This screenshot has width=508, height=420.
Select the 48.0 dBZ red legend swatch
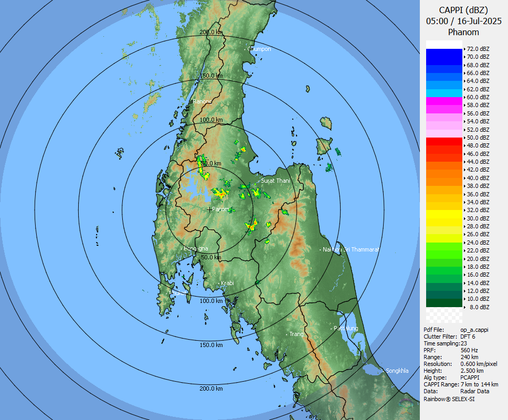tap(444, 142)
